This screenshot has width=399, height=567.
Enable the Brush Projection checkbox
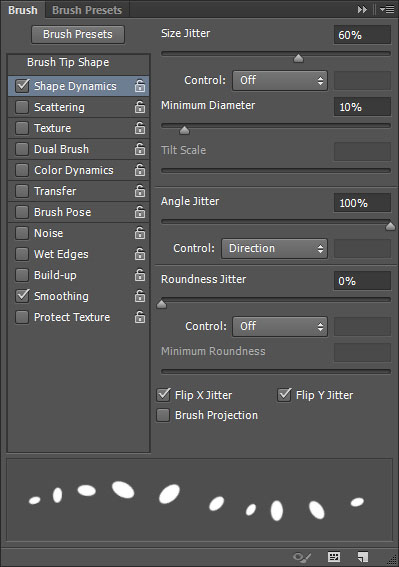click(163, 415)
